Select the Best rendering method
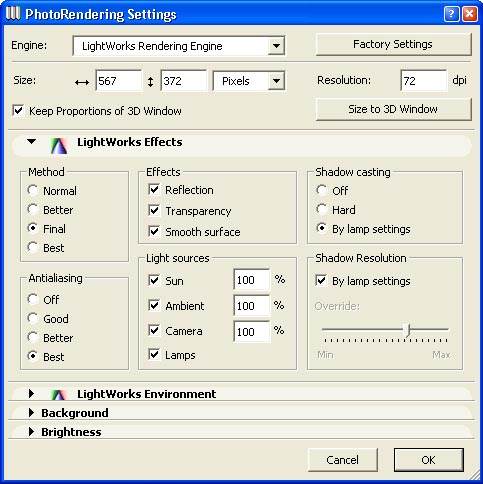Image resolution: width=483 pixels, height=484 pixels. click(33, 247)
